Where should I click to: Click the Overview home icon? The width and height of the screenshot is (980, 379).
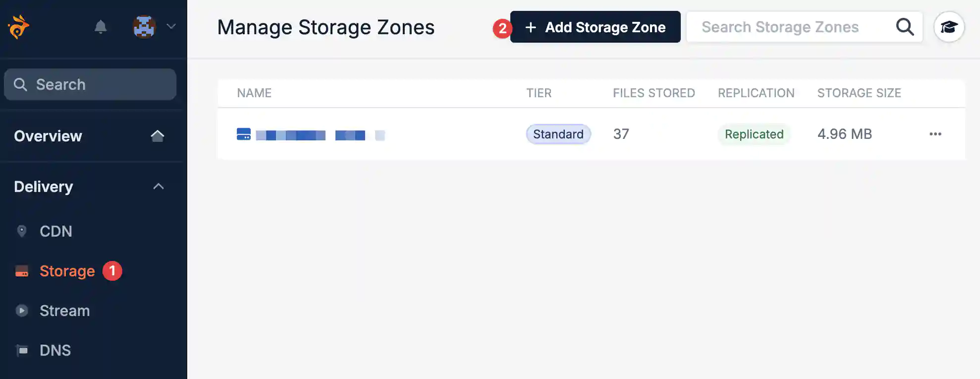point(158,136)
